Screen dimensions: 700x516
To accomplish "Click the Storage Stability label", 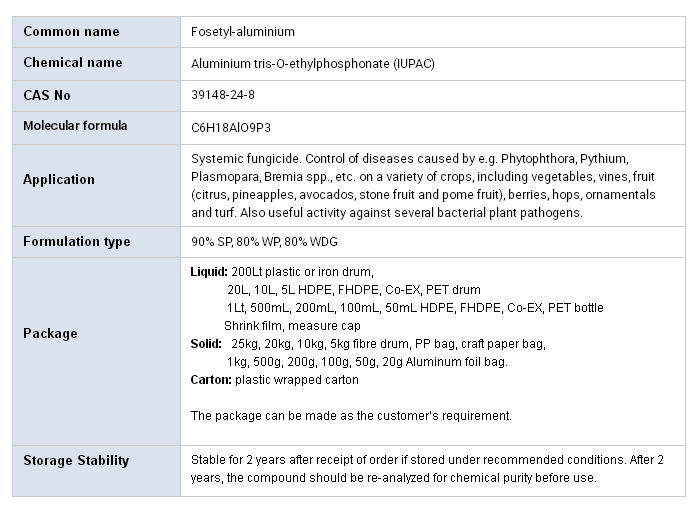I will pos(76,460).
